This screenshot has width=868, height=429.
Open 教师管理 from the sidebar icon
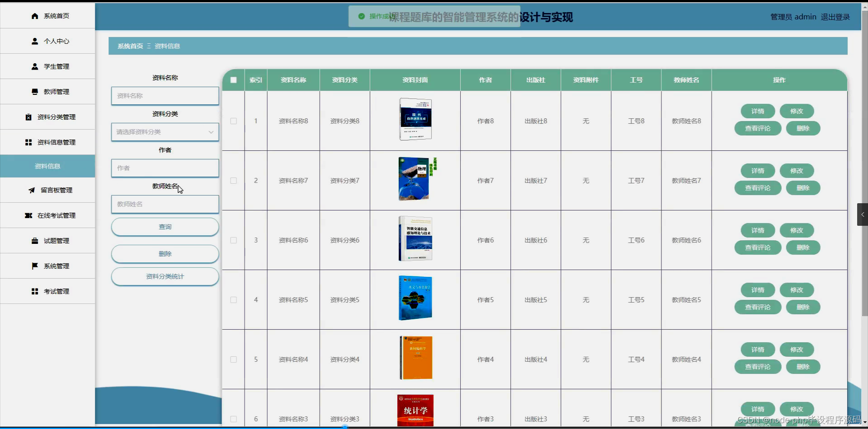(x=34, y=91)
